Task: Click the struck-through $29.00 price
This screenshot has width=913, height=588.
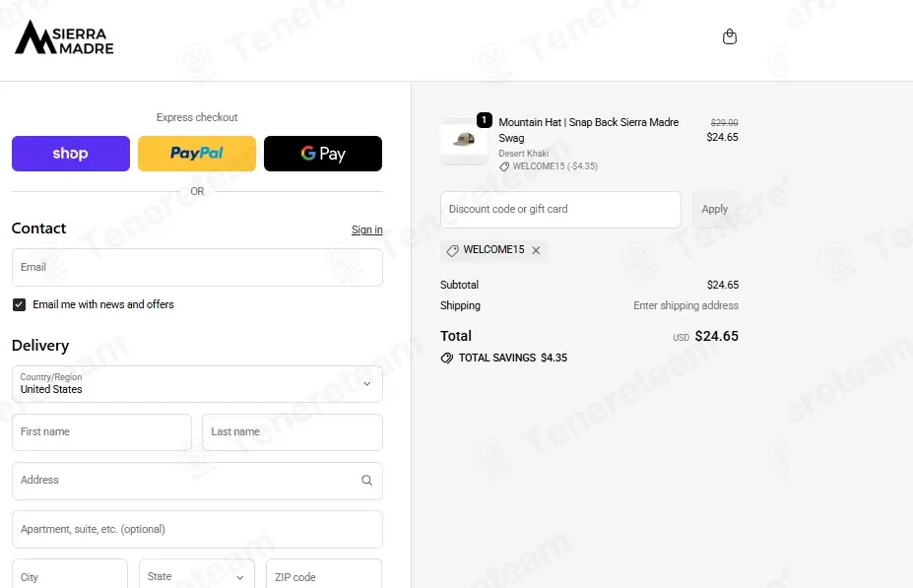Action: click(724, 123)
